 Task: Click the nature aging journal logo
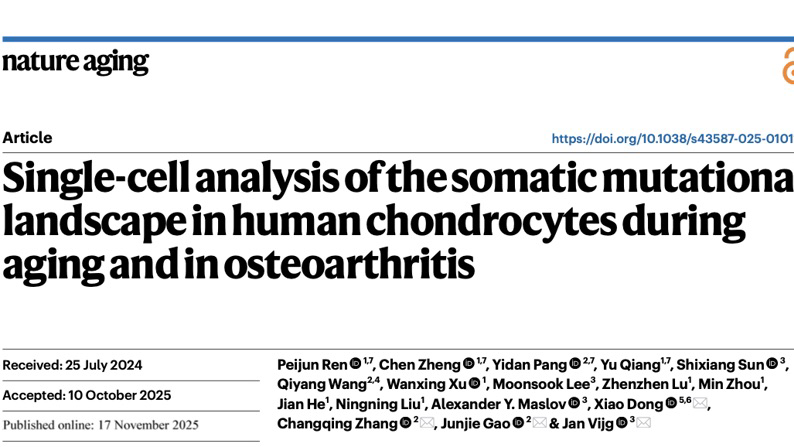[75, 62]
